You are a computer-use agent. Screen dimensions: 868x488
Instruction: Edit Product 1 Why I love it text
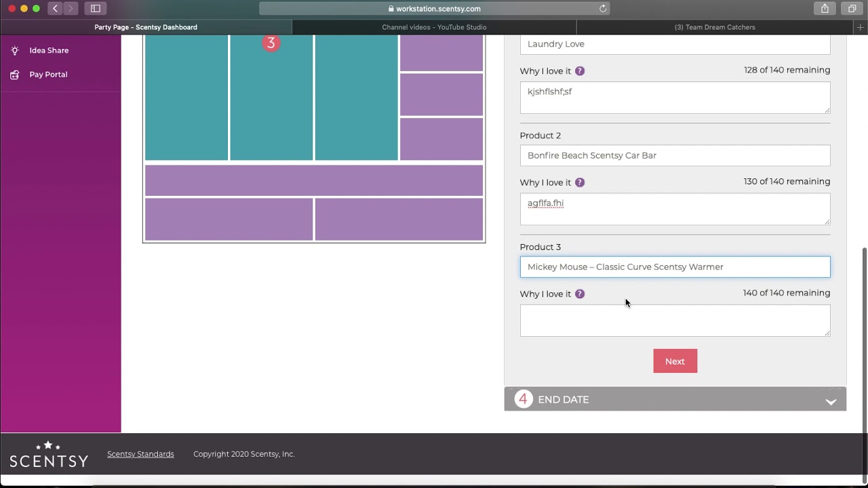675,98
